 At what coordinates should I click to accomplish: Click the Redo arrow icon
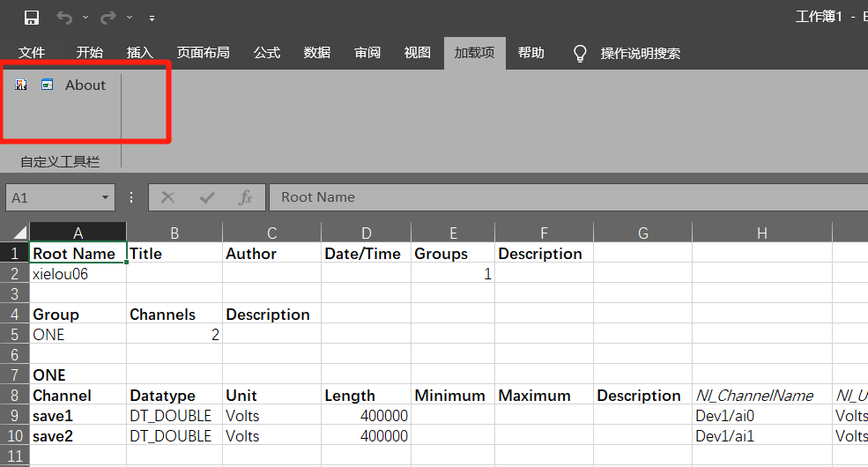108,18
